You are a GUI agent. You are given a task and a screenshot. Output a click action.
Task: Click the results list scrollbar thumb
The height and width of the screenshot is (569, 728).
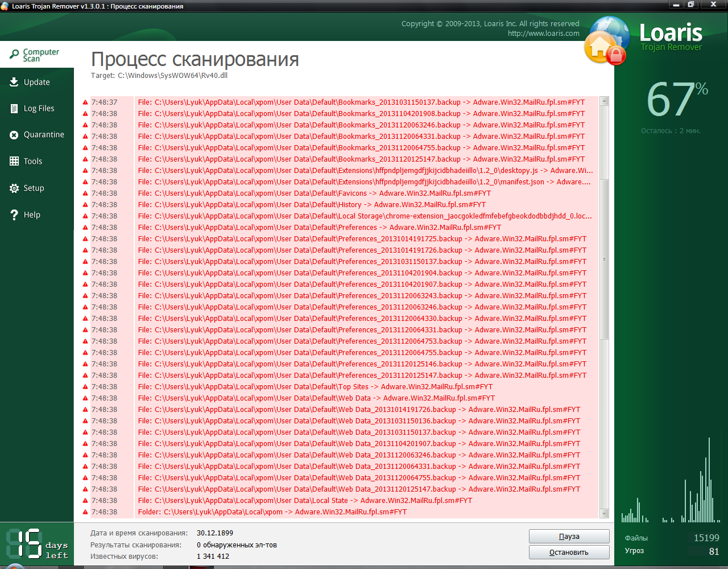[604, 259]
